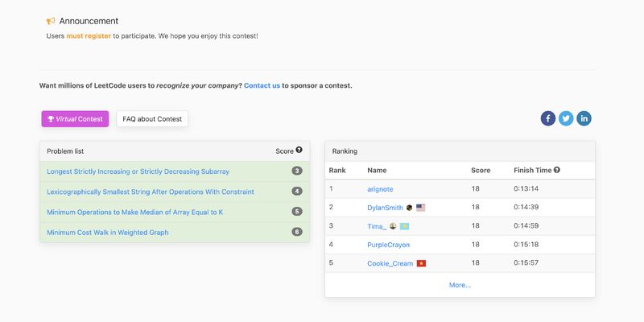Start the Virtual Contest
Image resolution: width=644 pixels, height=322 pixels.
pos(75,118)
